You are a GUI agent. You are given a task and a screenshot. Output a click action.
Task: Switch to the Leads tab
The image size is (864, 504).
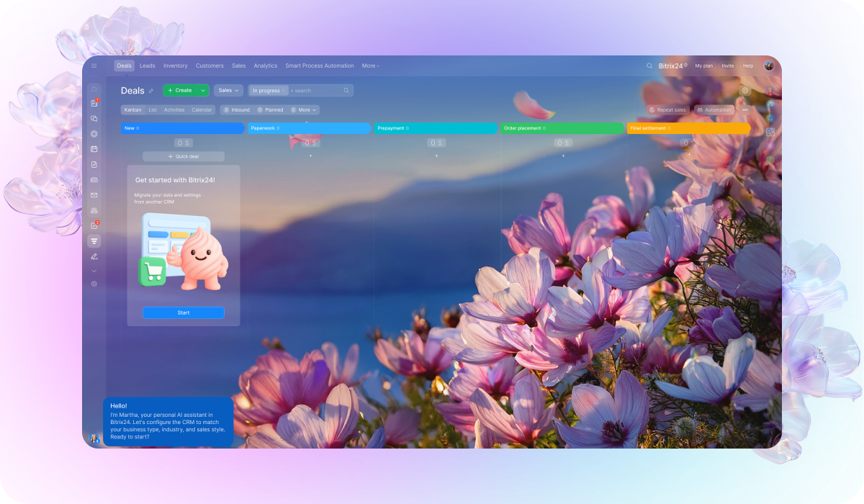(147, 66)
